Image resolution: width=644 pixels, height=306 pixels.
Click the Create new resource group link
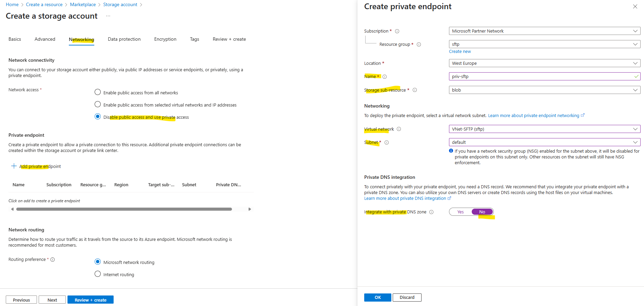pyautogui.click(x=460, y=52)
